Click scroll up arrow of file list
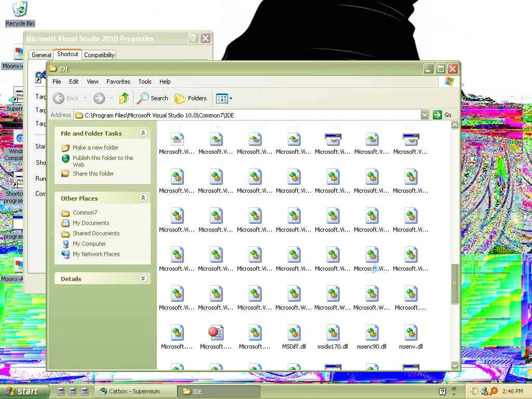This screenshot has width=532, height=399. pyautogui.click(x=455, y=125)
